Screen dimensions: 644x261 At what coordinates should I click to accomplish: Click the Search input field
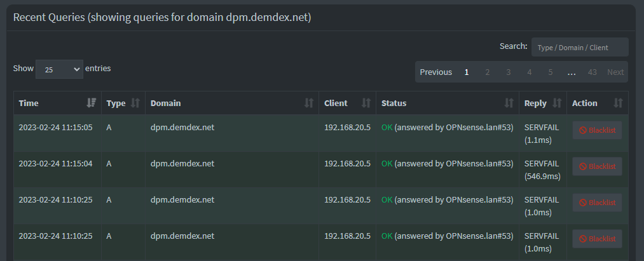(580, 47)
